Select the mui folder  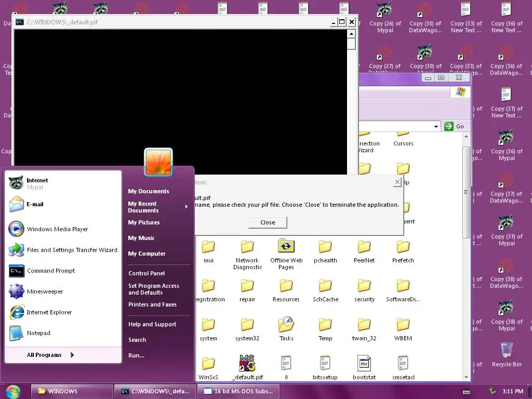[208, 252]
